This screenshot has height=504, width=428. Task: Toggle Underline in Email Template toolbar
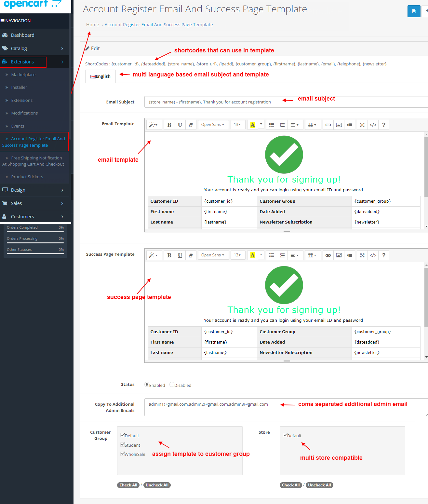point(180,125)
